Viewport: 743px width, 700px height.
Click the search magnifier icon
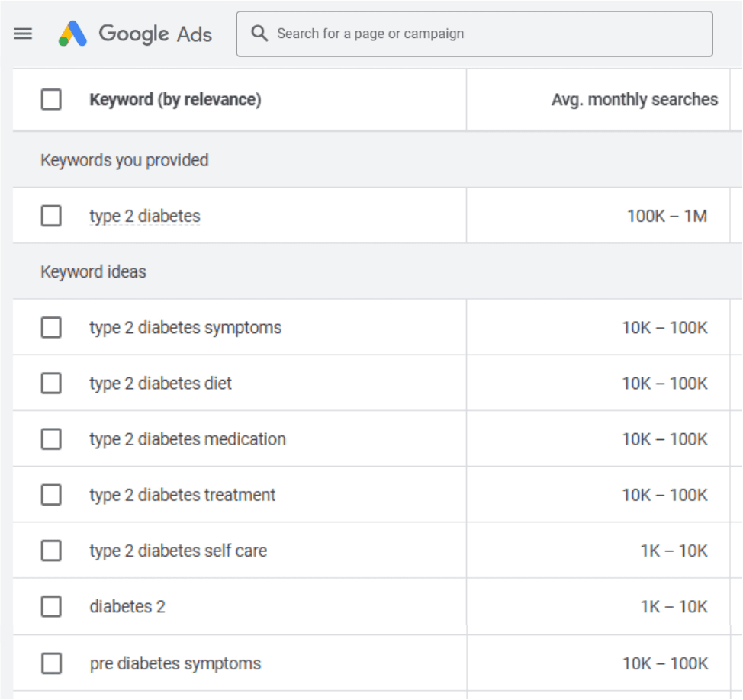tap(259, 34)
